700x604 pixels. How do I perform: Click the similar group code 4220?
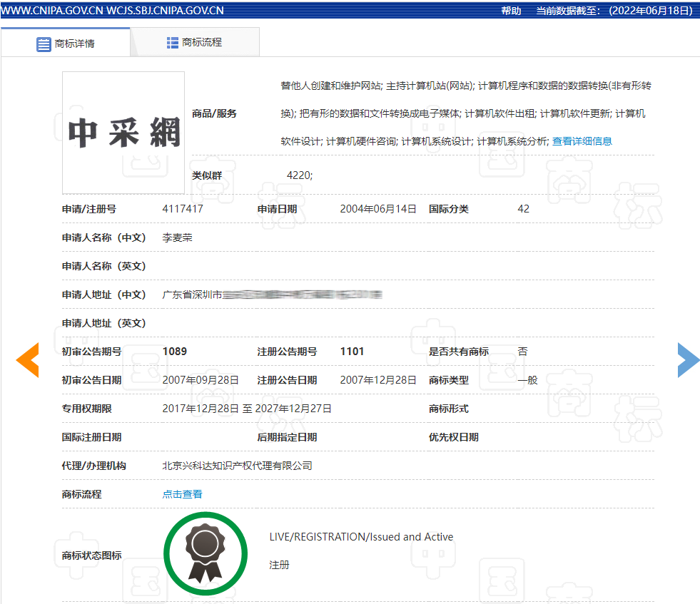coord(299,175)
